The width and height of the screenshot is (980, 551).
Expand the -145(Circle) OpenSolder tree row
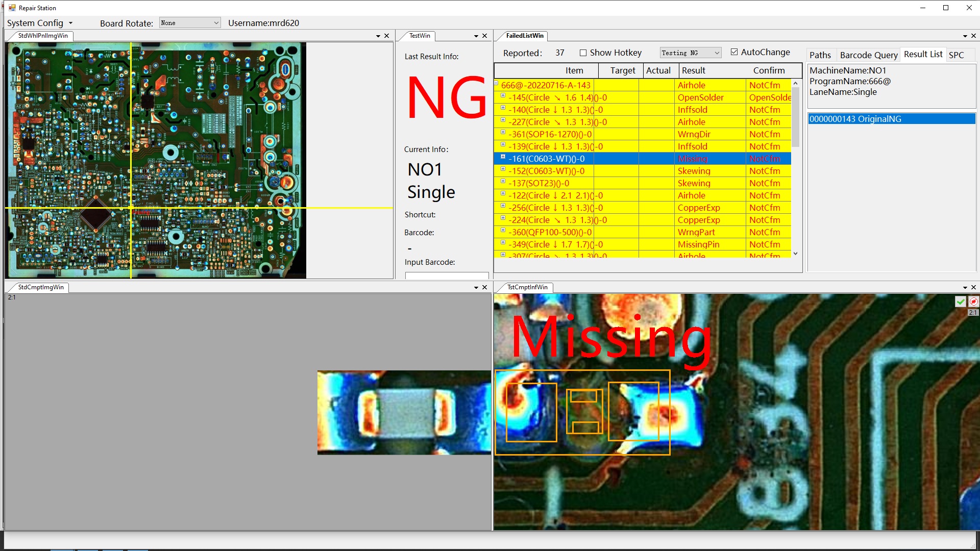pos(503,96)
